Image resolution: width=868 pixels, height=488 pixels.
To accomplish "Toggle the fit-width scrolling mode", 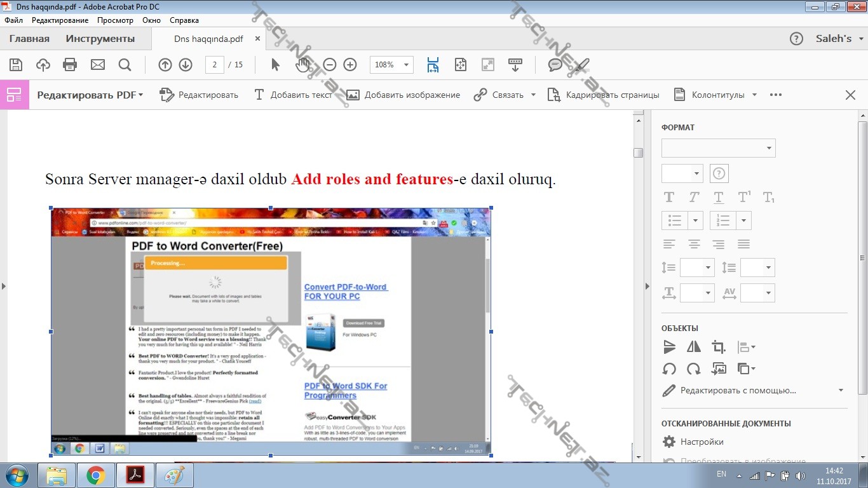I will click(433, 64).
